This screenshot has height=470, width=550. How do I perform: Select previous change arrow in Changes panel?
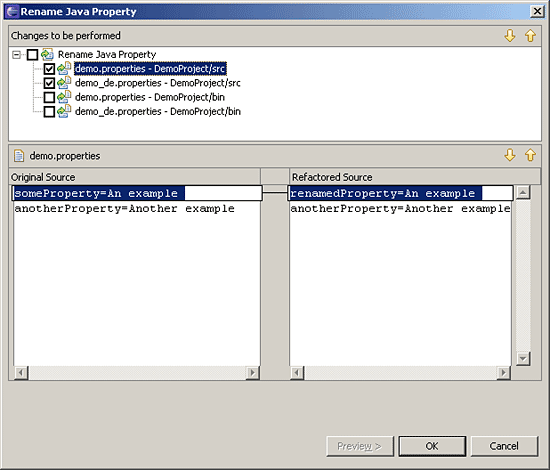pyautogui.click(x=530, y=35)
